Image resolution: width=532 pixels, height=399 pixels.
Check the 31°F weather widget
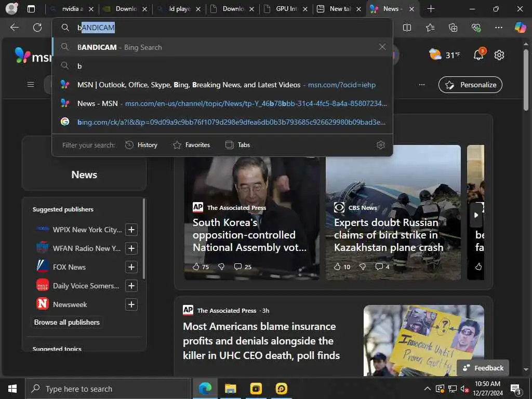[x=445, y=55]
